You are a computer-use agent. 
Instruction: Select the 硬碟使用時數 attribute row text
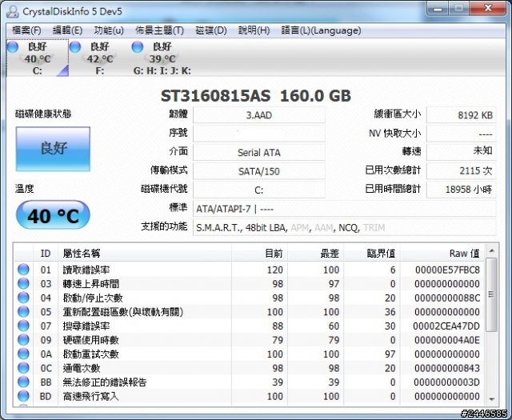(x=91, y=340)
